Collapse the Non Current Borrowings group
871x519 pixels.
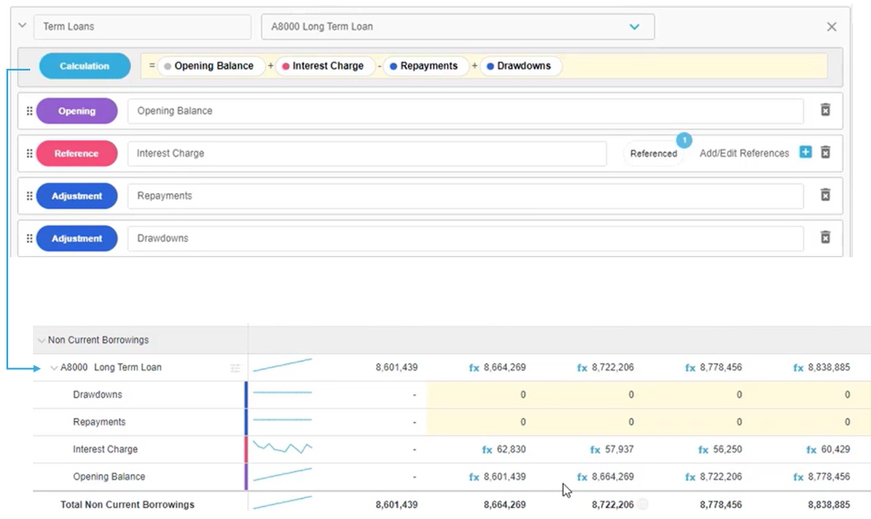pyautogui.click(x=41, y=341)
